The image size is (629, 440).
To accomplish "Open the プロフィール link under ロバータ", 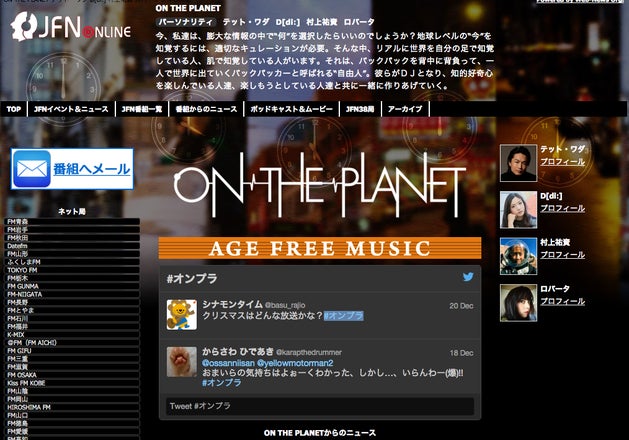I will tap(562, 301).
